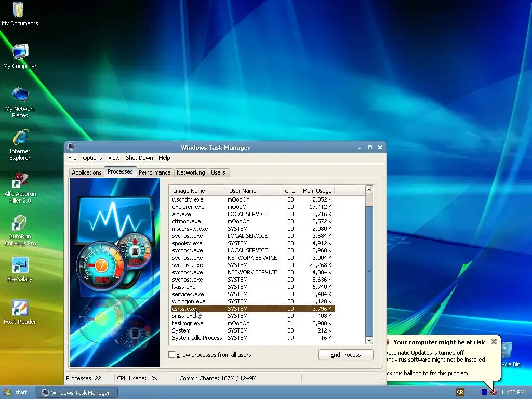Click the blue square tray icon
Screen dimensions: 532x399
click(484, 392)
